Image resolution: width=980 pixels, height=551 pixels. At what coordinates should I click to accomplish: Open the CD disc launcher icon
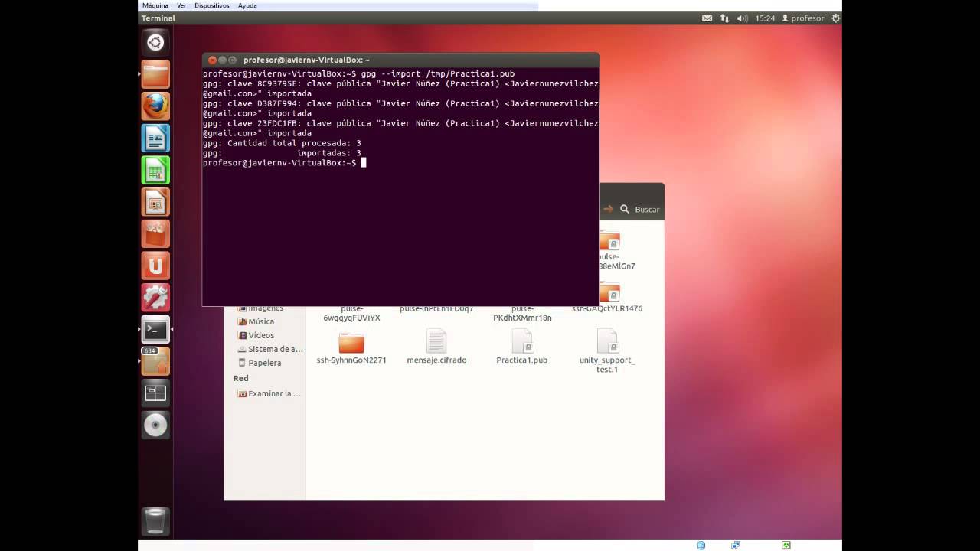point(155,425)
